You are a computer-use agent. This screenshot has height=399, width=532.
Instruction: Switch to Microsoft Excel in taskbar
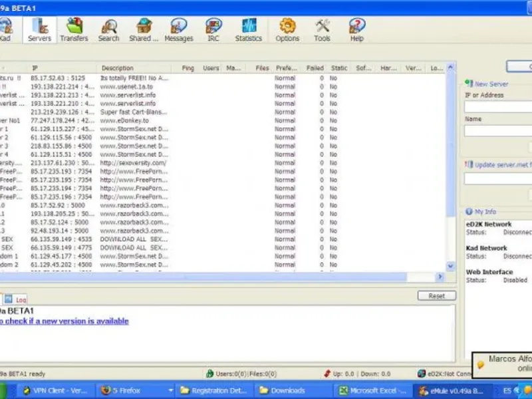(373, 390)
